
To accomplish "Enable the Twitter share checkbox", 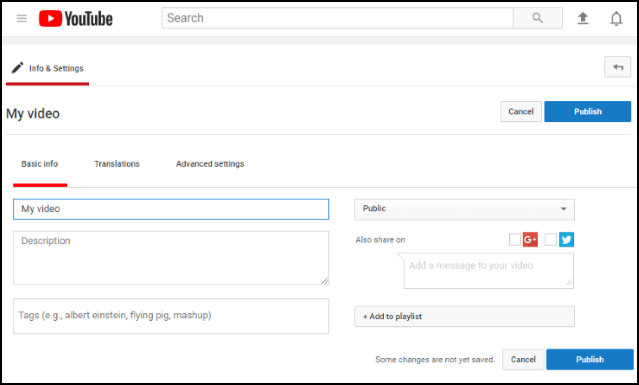I will point(551,240).
